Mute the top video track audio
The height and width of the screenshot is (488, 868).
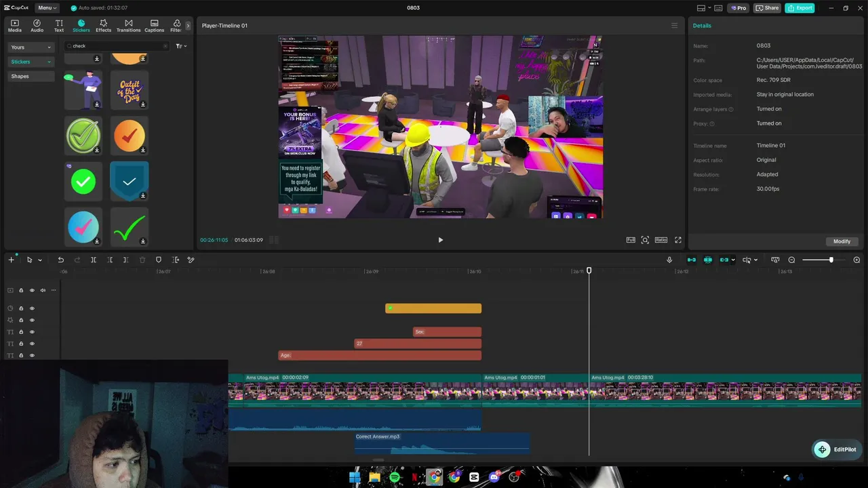[43, 290]
